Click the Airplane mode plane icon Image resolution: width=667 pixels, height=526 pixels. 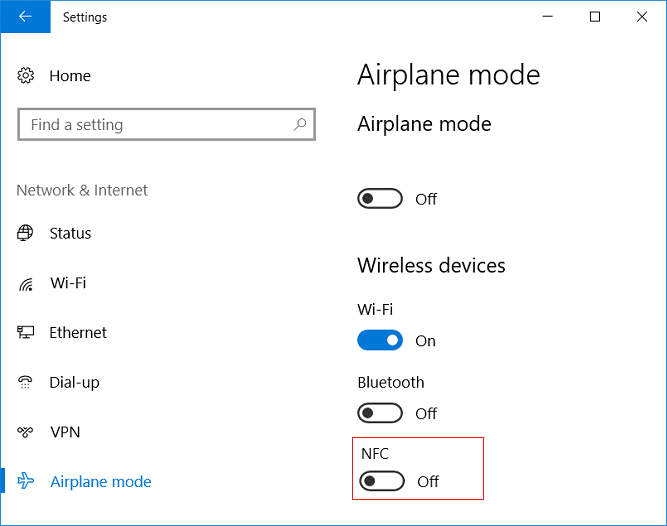(x=26, y=482)
